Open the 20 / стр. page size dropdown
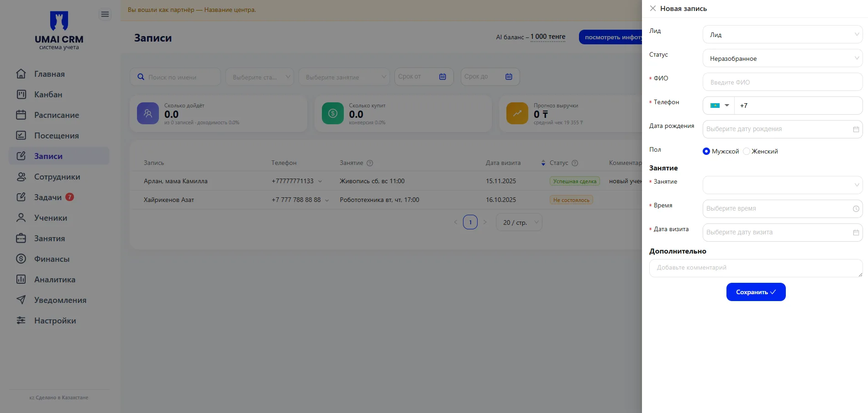The image size is (868, 413). [519, 222]
